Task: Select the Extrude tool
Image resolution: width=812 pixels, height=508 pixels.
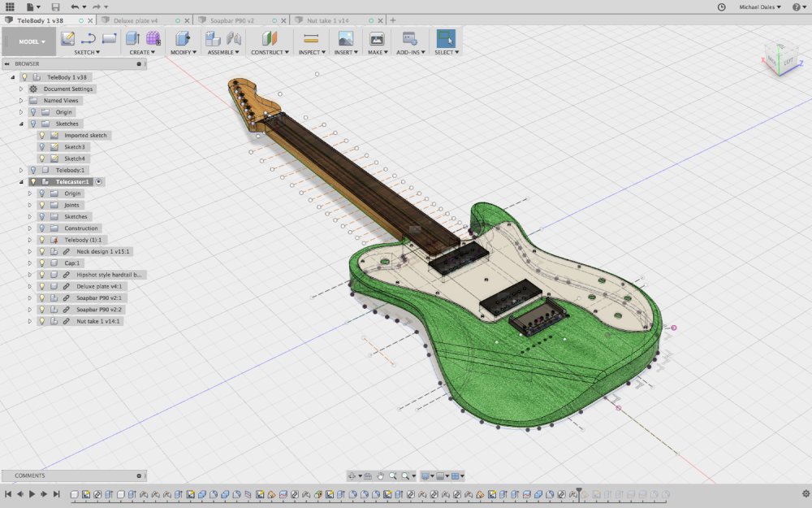Action: [132, 38]
